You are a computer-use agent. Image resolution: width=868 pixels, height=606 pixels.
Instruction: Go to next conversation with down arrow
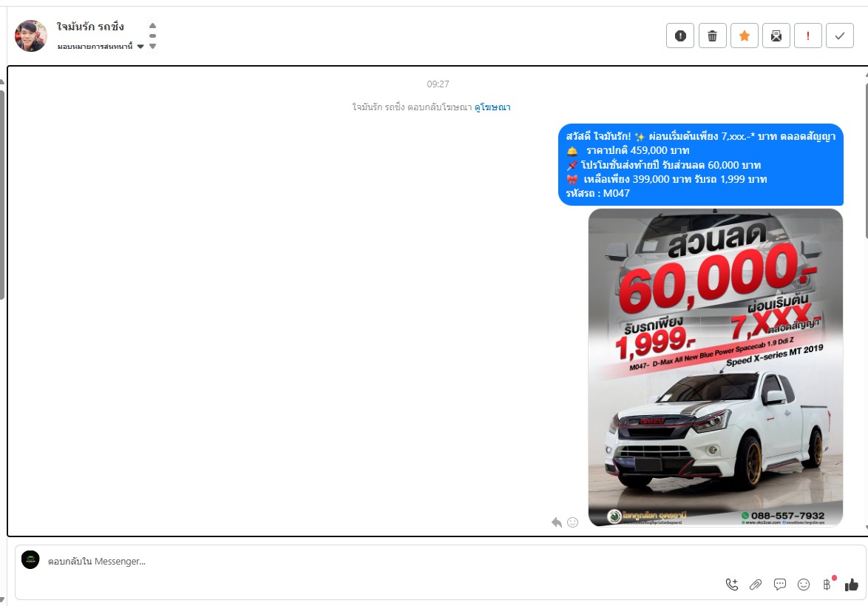pos(153,47)
